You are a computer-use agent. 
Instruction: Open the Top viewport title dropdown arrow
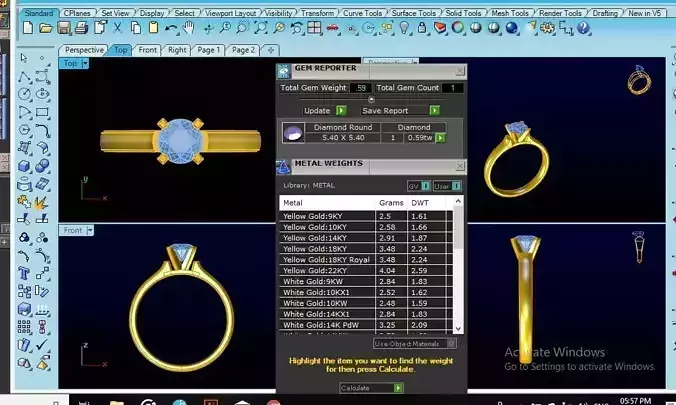[84, 63]
